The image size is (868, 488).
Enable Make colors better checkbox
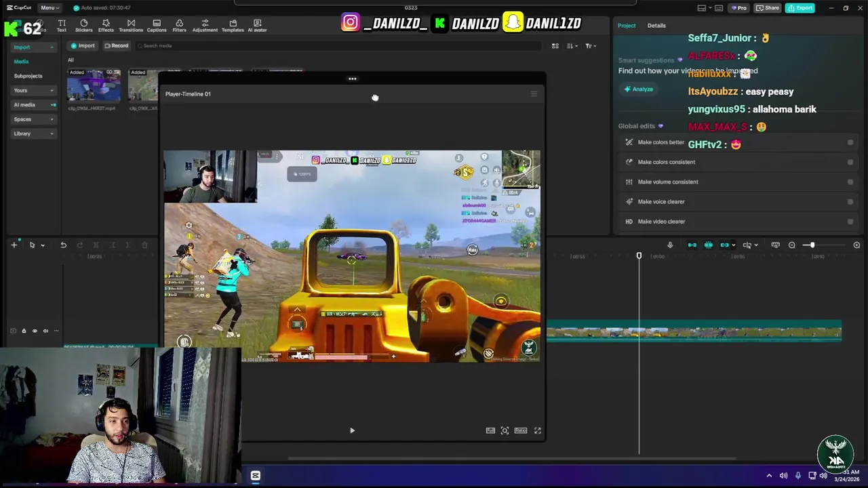click(x=850, y=142)
